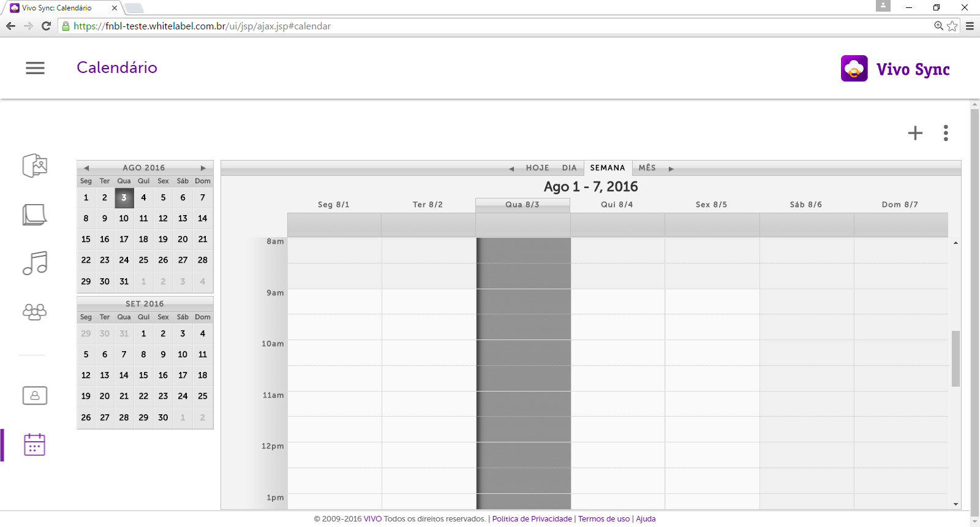The height and width of the screenshot is (527, 980).
Task: Select August 15 in mini calendar
Action: tap(86, 240)
